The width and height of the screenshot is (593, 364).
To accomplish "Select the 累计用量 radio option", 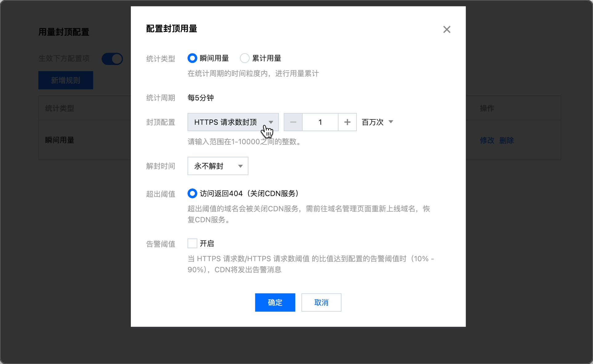I will click(245, 58).
